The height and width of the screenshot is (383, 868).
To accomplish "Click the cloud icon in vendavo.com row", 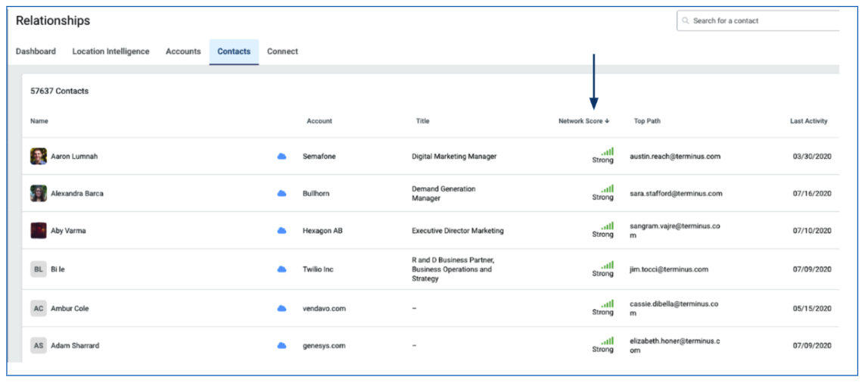I will point(282,308).
